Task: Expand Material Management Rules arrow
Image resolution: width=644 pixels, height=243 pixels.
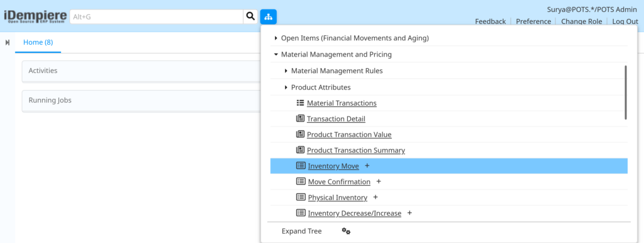Action: click(x=286, y=71)
